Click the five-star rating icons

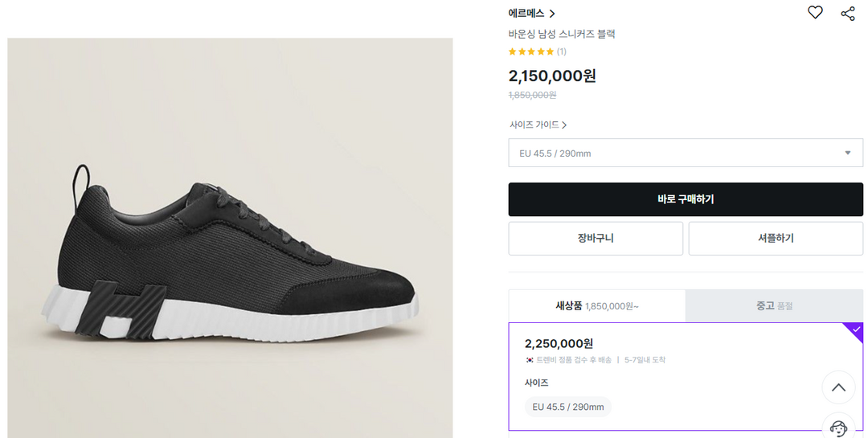click(x=530, y=51)
